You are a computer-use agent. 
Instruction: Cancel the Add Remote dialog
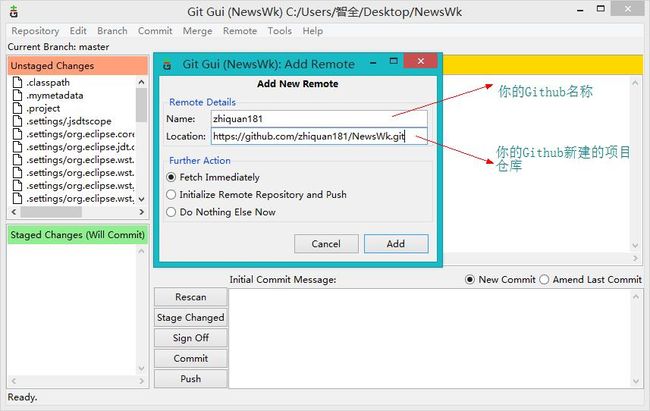pyautogui.click(x=326, y=244)
